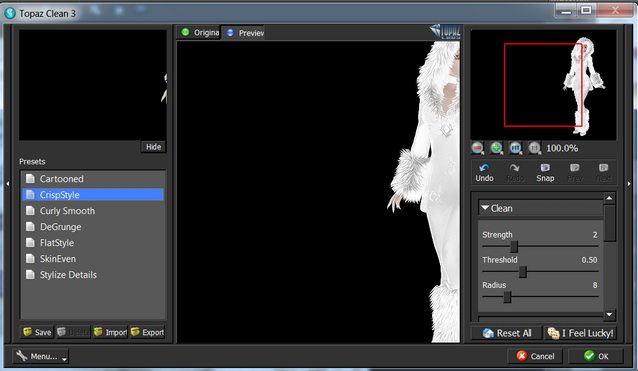Click the fit-to-window zoom icon
The width and height of the screenshot is (638, 371).
516,148
